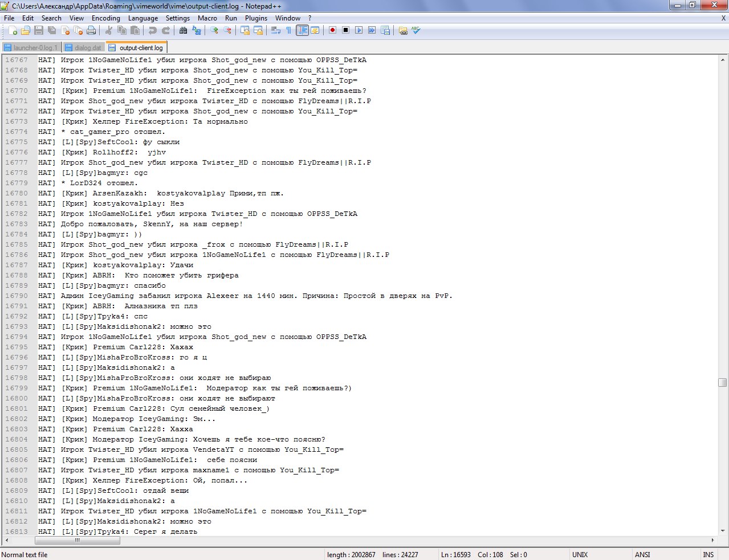This screenshot has height=560, width=729.
Task: Zoom in using the magnifier plus icon
Action: pos(214,30)
